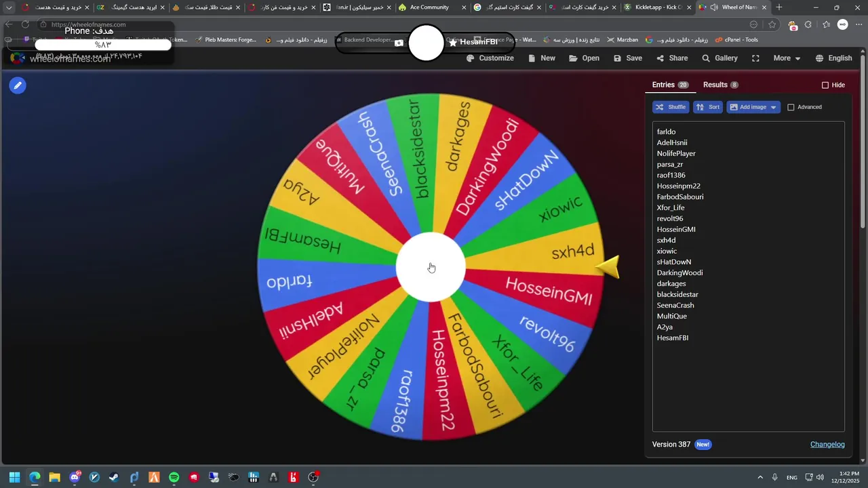Click entry 'HesamFBI' in entries list

tap(673, 338)
